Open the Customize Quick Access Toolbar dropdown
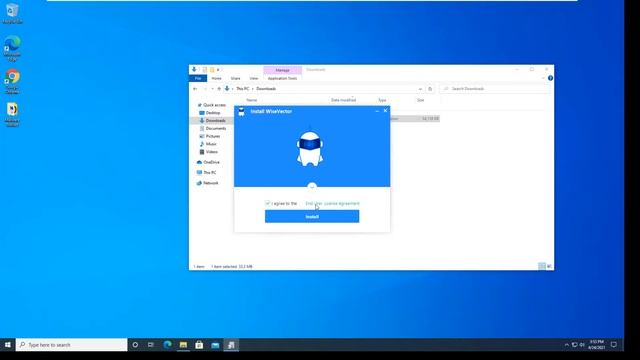640x360 pixels. pyautogui.click(x=218, y=70)
